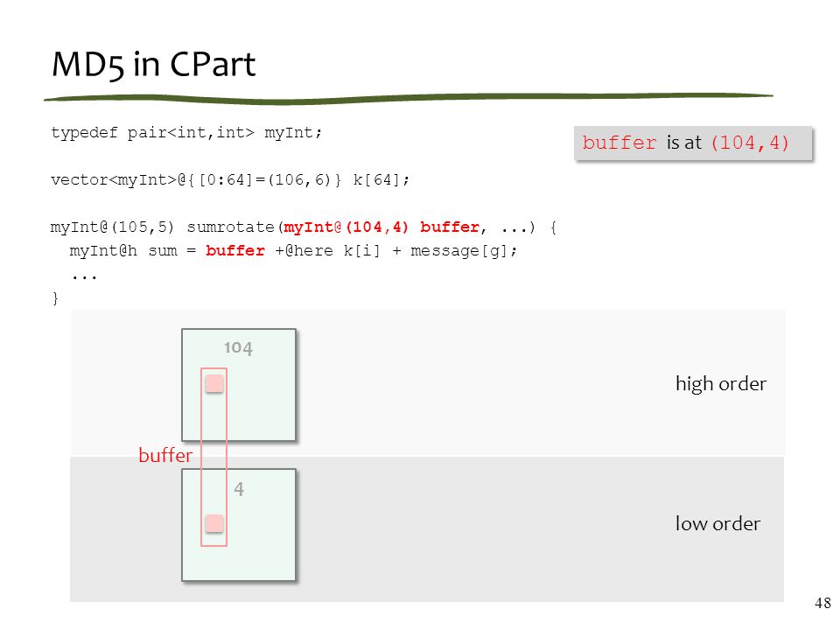Click the green underline stroke below the title
840x630 pixels.
(409, 98)
